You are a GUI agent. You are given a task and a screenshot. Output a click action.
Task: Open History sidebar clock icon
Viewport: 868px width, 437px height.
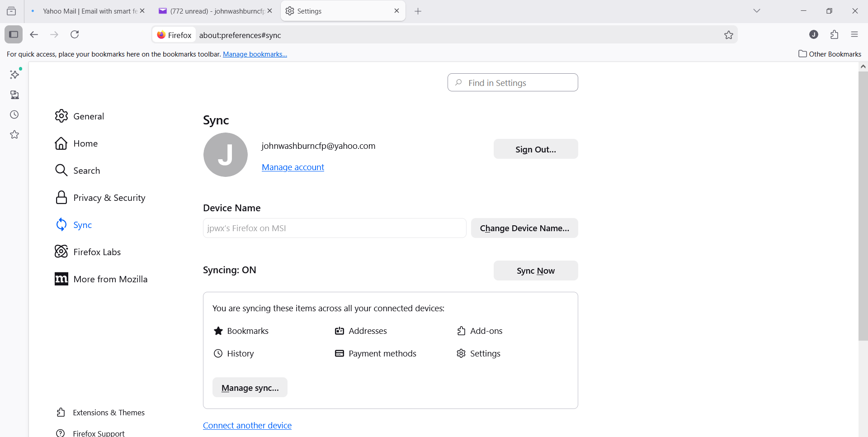click(x=14, y=115)
